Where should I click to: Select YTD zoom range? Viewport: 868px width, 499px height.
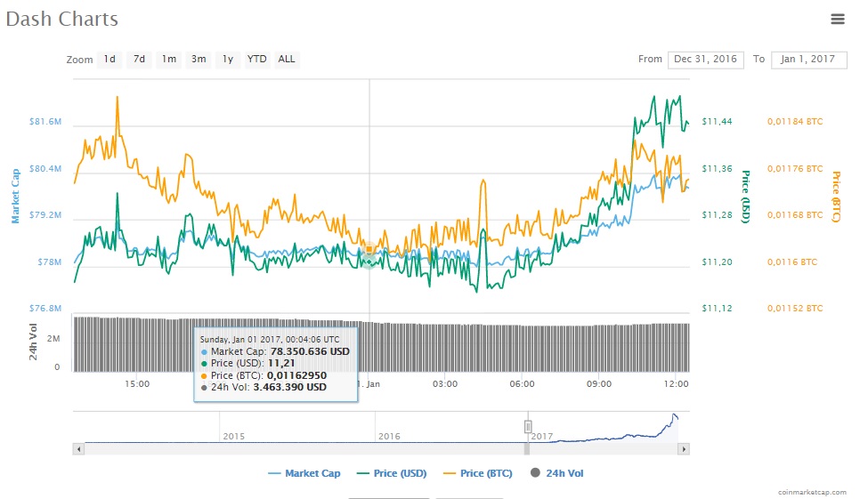click(x=257, y=60)
